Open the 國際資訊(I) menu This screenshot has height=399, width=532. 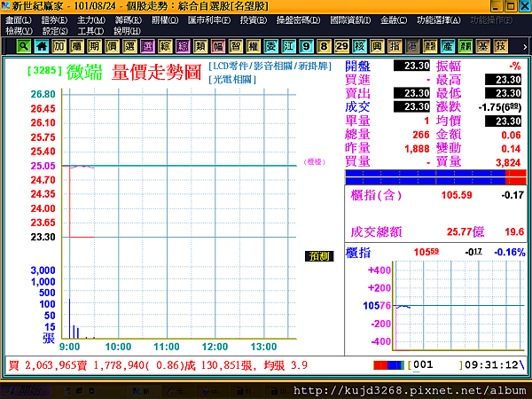[x=350, y=20]
